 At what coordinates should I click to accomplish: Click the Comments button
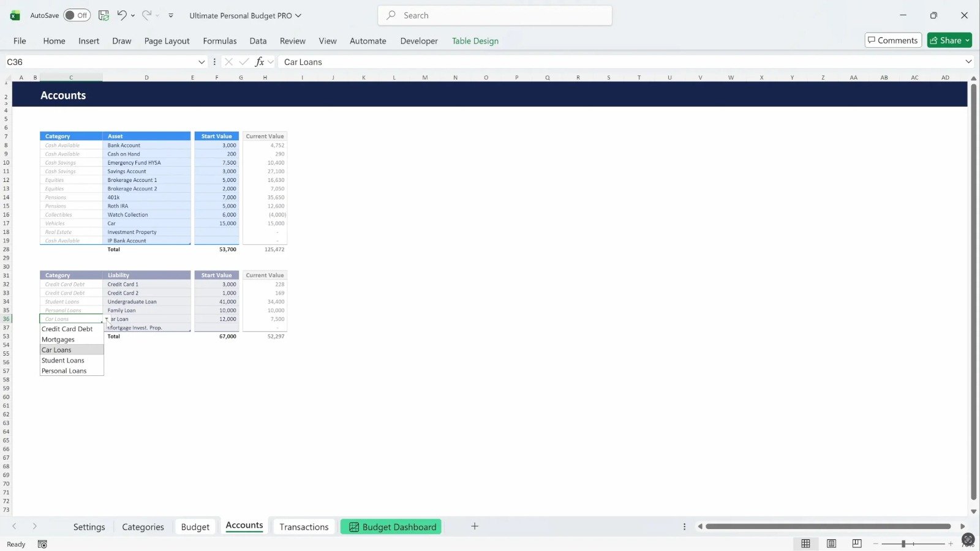tap(892, 40)
